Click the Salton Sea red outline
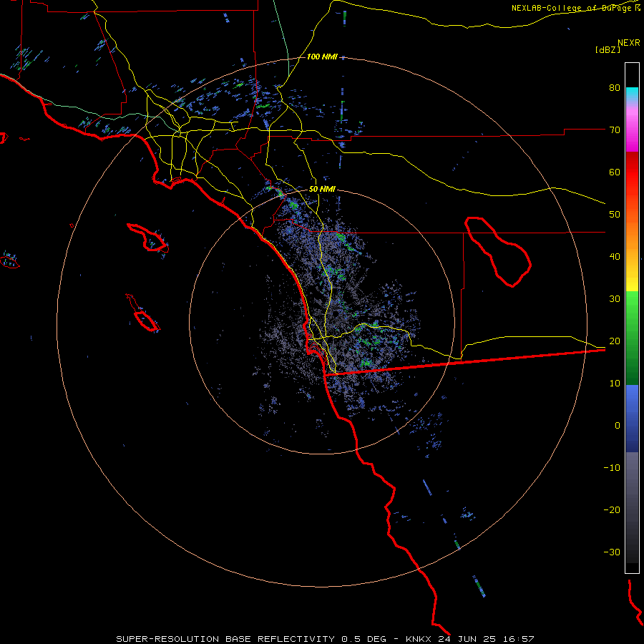The image size is (644, 644). [498, 251]
